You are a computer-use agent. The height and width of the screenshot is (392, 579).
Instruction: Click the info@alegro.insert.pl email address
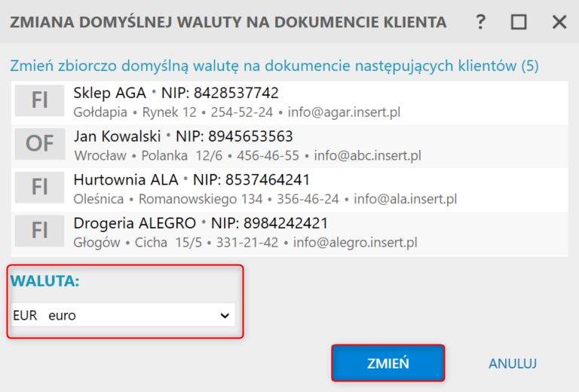pos(355,243)
